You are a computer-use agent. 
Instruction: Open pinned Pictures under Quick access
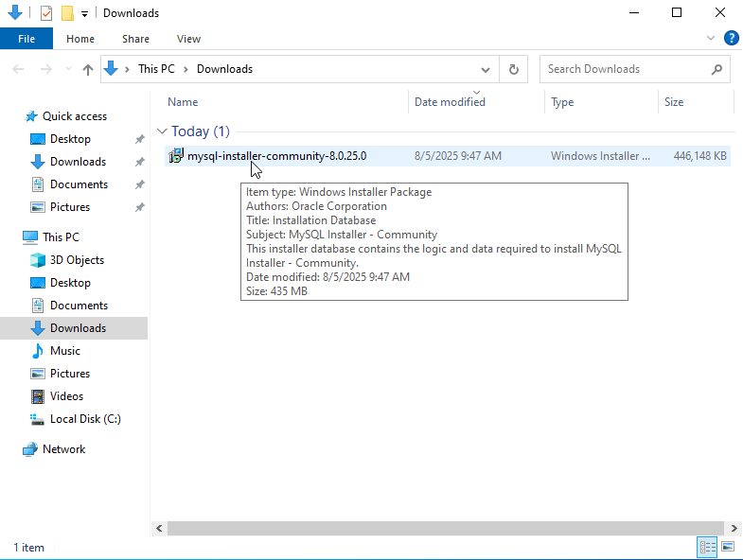click(x=70, y=207)
